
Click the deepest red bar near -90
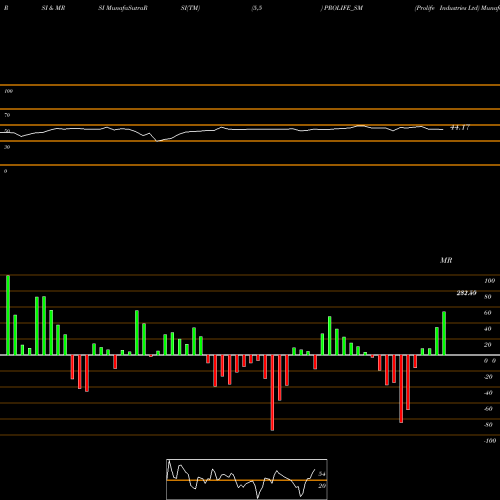pos(272,393)
